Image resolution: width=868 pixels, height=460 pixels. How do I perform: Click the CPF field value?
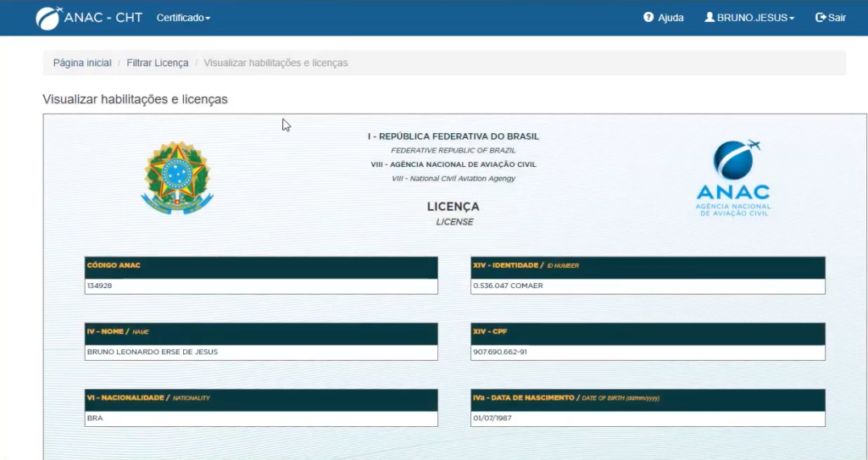648,352
